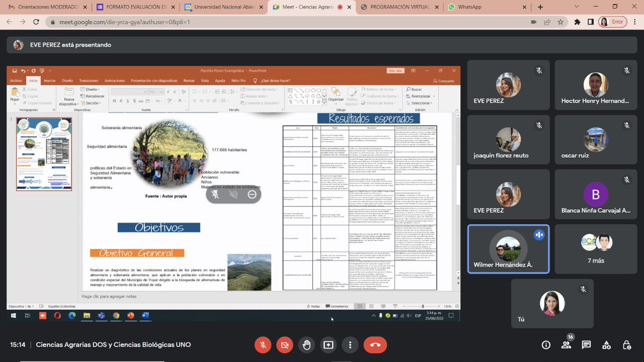The image size is (644, 362).
Task: Open meeting details info icon
Action: click(x=546, y=345)
